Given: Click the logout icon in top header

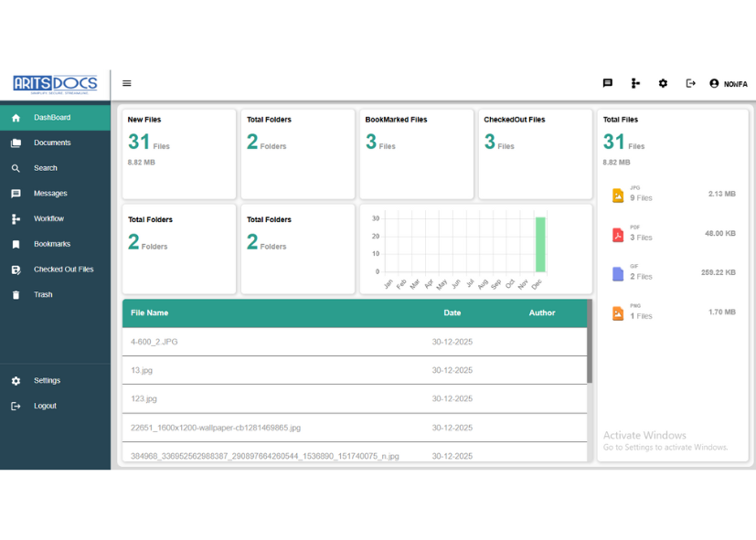Looking at the screenshot, I should [x=690, y=83].
